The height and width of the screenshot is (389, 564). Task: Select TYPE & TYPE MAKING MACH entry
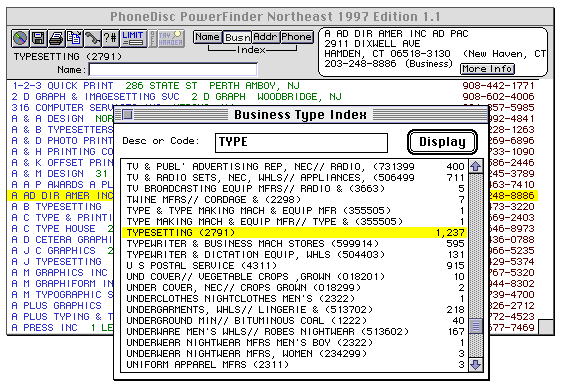click(x=294, y=211)
